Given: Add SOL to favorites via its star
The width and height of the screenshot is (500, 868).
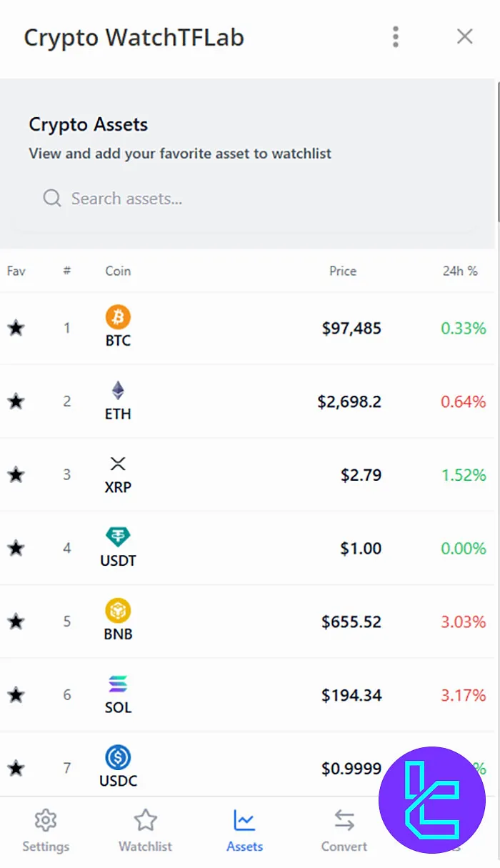Looking at the screenshot, I should [16, 694].
